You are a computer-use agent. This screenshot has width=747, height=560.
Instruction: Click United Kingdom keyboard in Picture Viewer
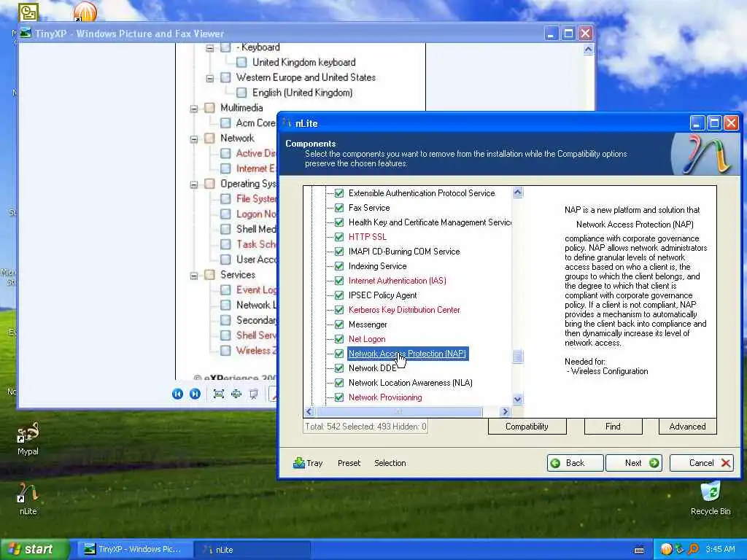[304, 63]
